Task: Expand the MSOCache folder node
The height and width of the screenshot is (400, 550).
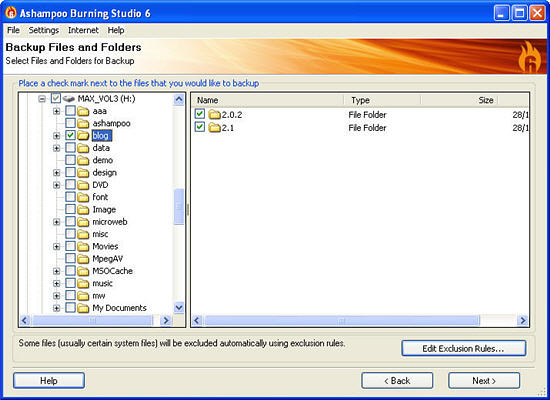Action: click(x=56, y=271)
